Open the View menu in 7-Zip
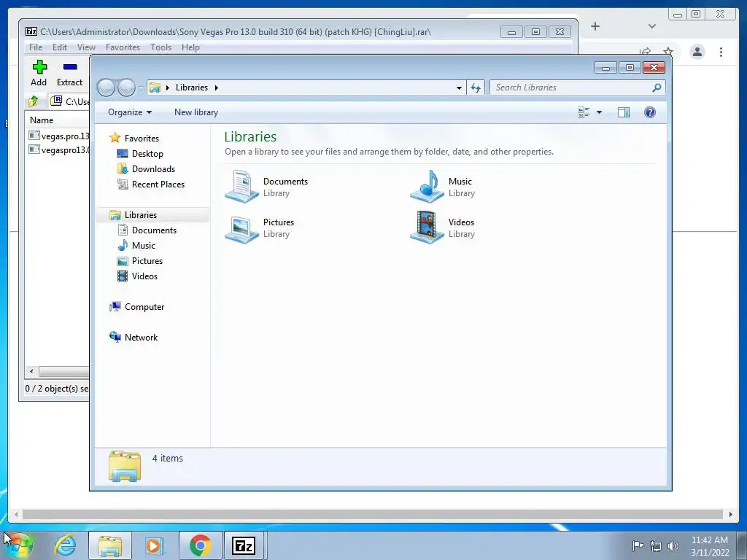 click(x=86, y=47)
